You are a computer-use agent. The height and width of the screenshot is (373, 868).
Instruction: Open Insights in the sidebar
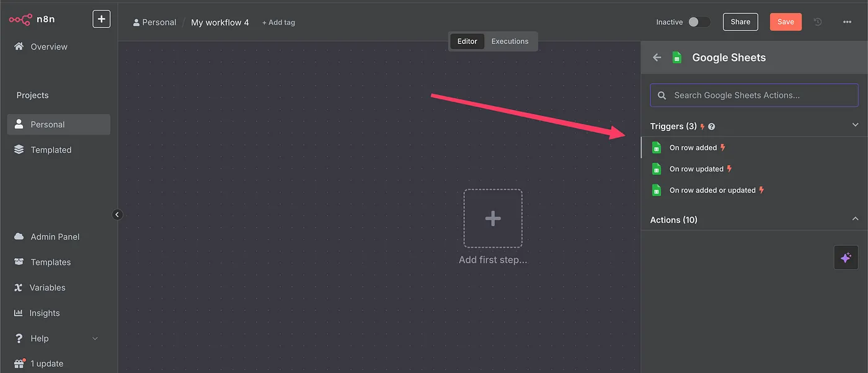pos(45,313)
